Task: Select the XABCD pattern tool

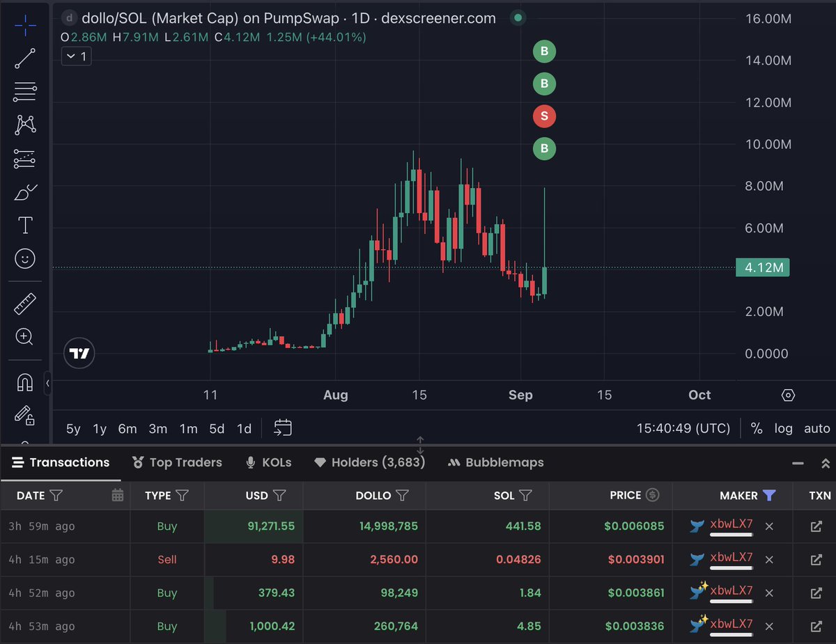Action: pyautogui.click(x=25, y=125)
